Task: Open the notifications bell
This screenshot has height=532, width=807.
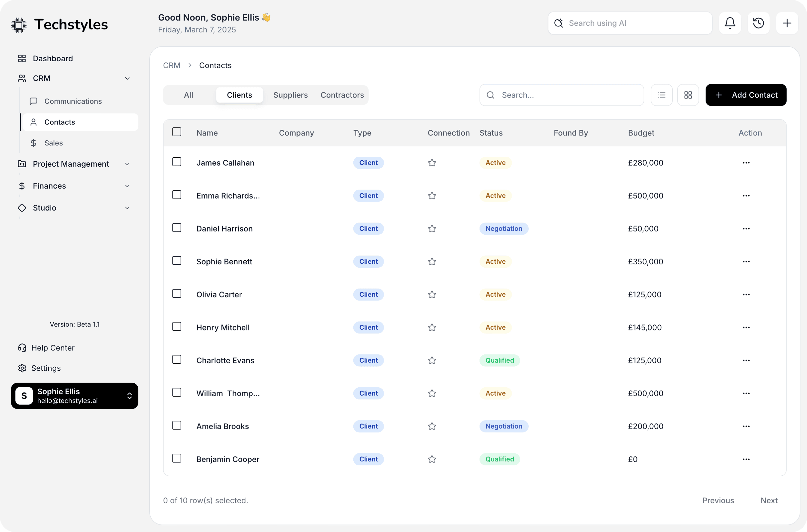Action: (x=730, y=23)
